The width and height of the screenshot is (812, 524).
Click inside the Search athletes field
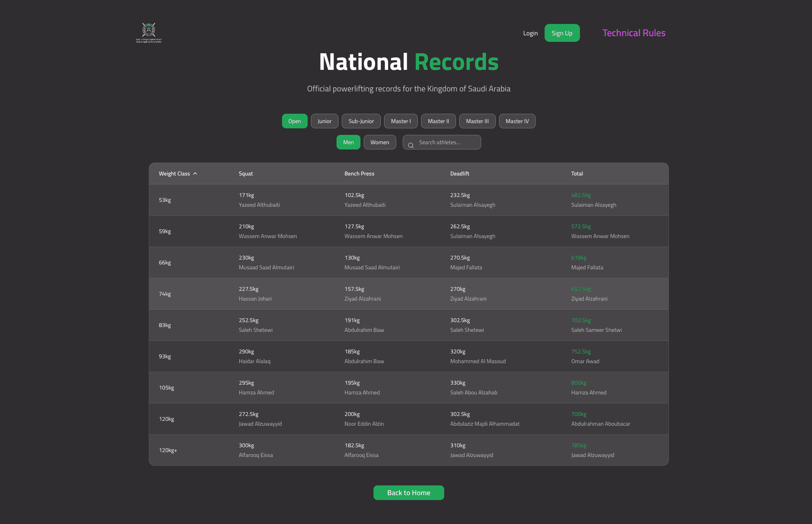pyautogui.click(x=445, y=142)
